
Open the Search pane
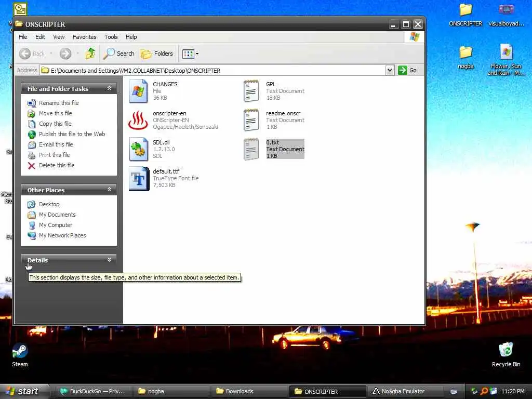click(x=119, y=54)
